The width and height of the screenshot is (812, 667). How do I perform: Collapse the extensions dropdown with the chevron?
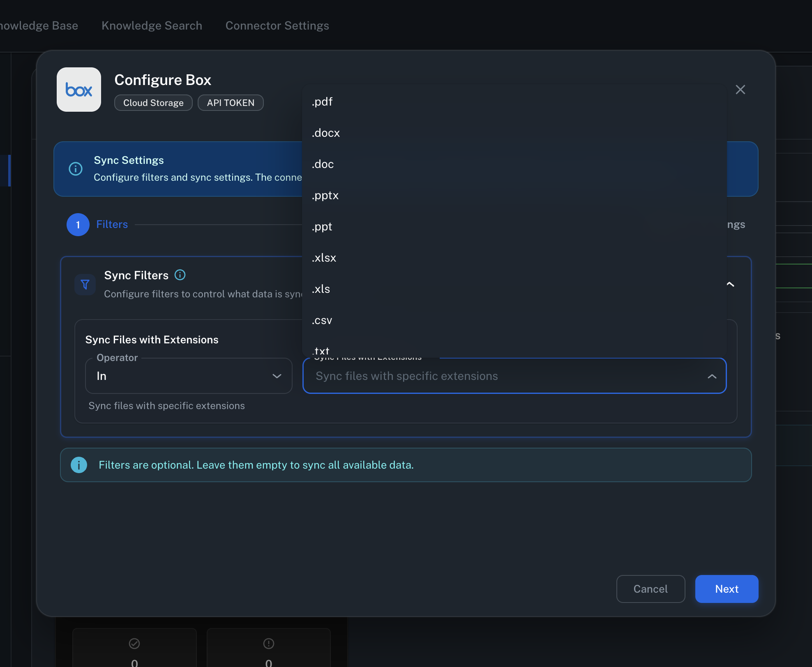(712, 376)
